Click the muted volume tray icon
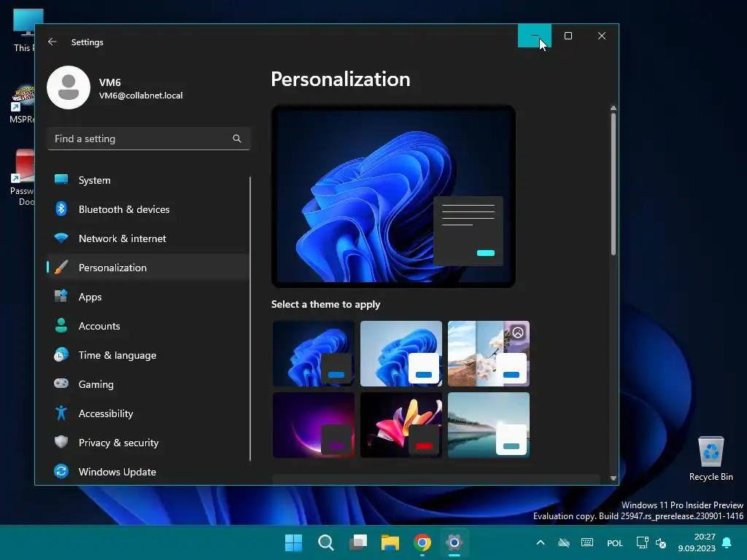This screenshot has width=747, height=560. pyautogui.click(x=661, y=542)
